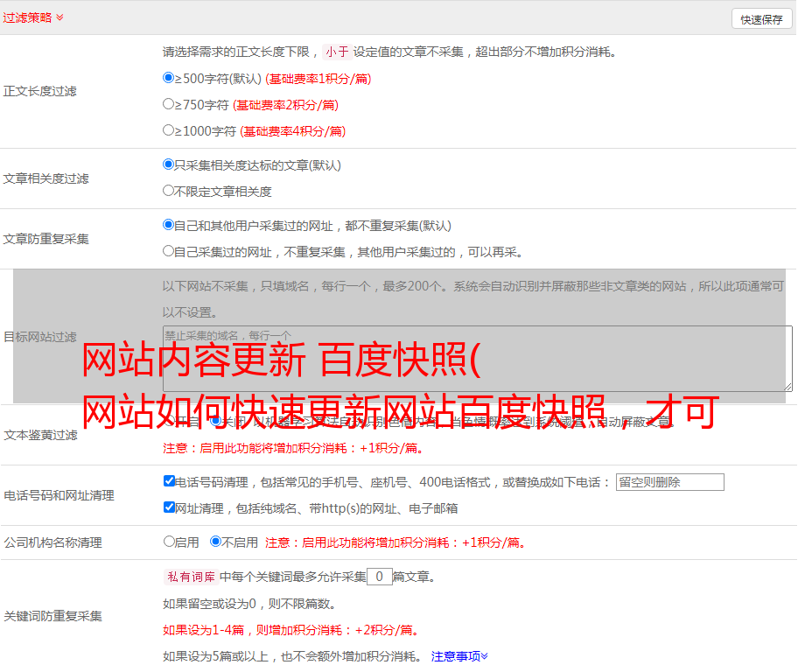Expand the 注意事项 link
The width and height of the screenshot is (798, 672).
(458, 656)
